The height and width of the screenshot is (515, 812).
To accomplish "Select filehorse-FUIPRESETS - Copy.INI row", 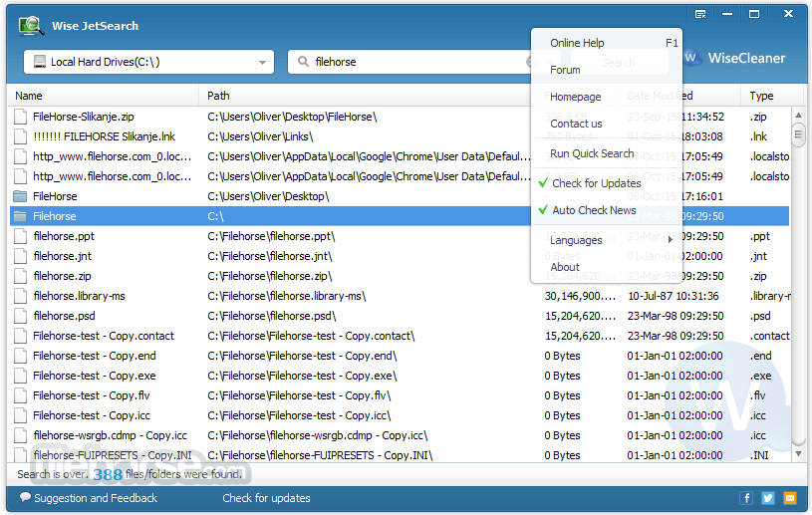I will tap(400, 455).
